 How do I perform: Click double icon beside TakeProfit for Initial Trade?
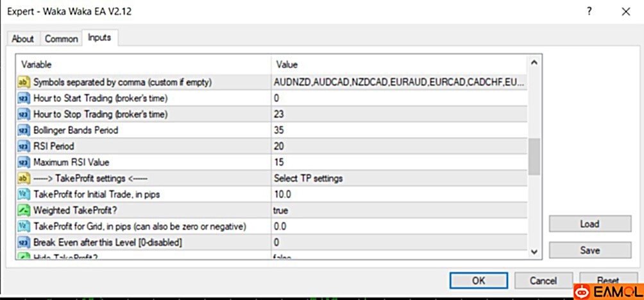point(23,194)
